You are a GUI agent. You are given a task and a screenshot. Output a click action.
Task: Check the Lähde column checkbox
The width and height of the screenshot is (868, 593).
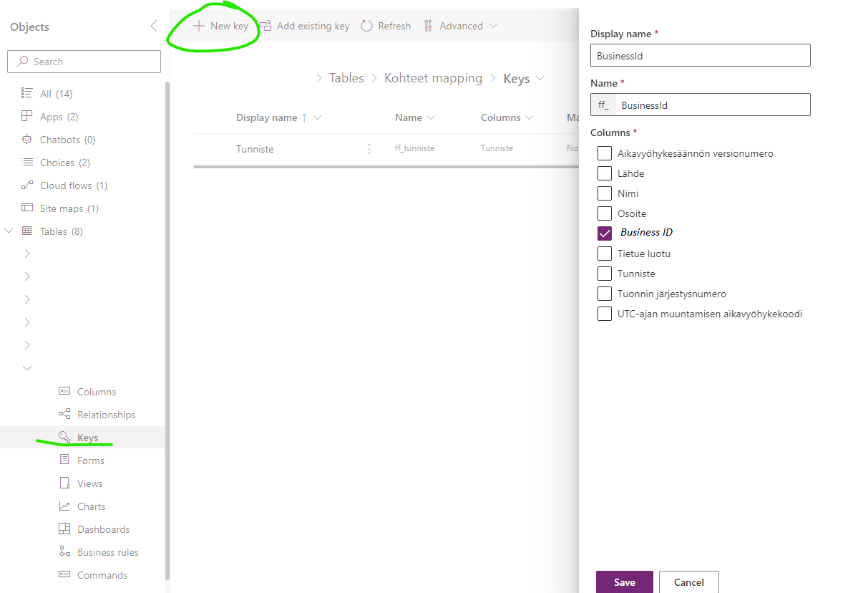click(x=605, y=173)
